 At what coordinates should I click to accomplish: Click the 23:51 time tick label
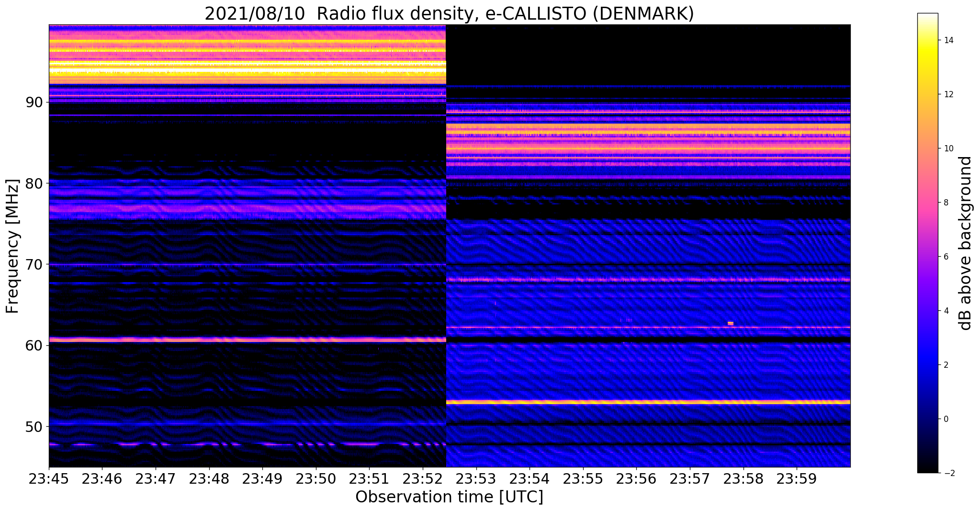point(369,479)
